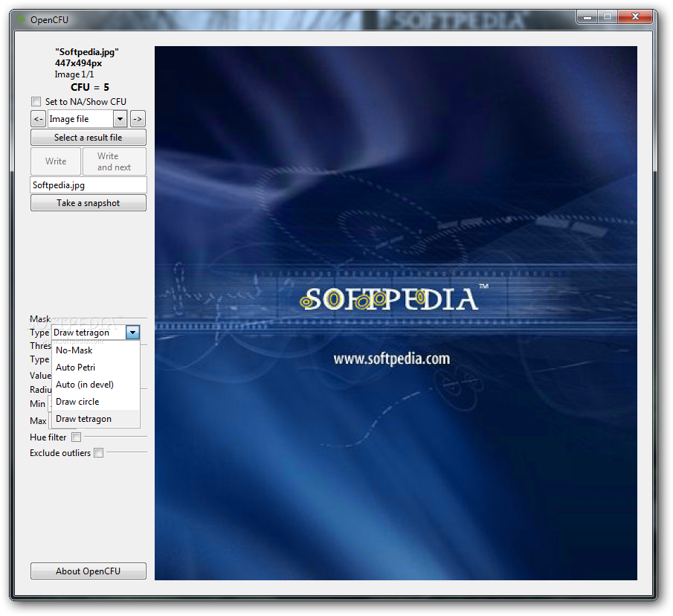Screen dimensions: 673x616
Task: Click the Softpedia image preview
Action: coord(396,313)
